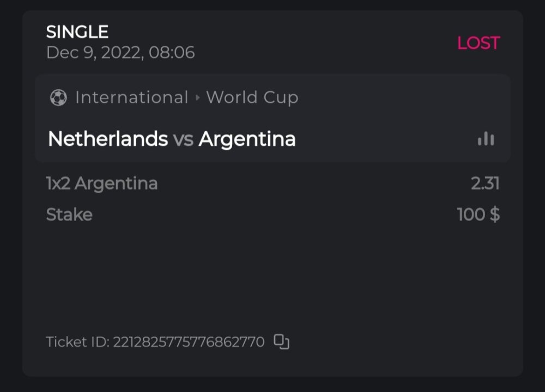Click the LOST status label

coord(478,44)
